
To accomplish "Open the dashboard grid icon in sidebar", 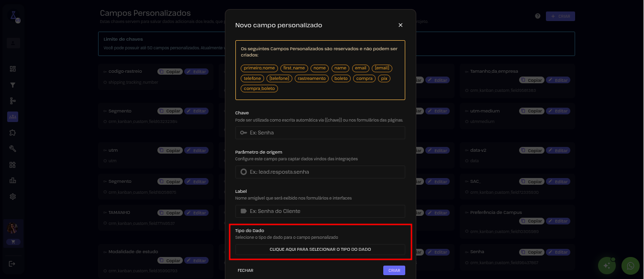I will point(13,69).
